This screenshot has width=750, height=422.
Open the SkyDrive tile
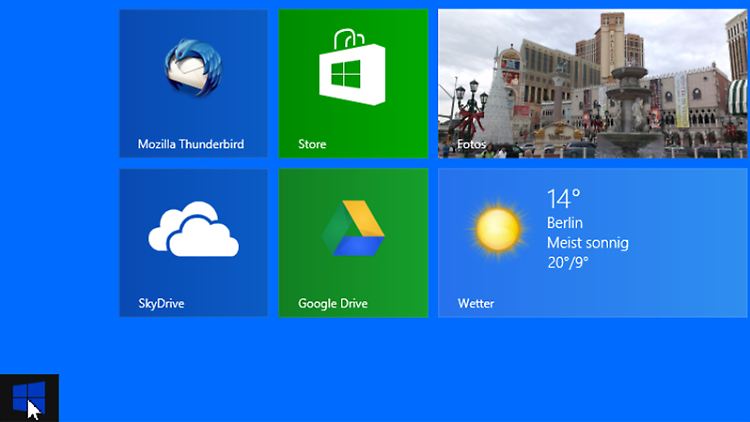193,243
